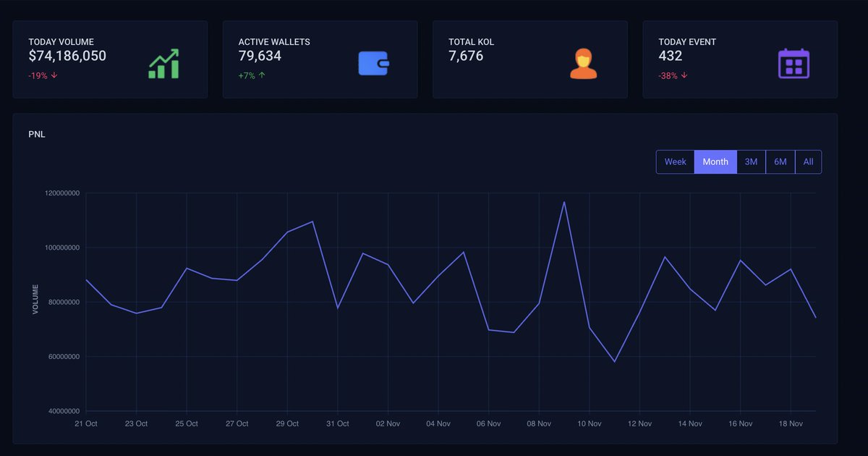868x456 pixels.
Task: Switch to the 3M range
Action: click(x=751, y=161)
